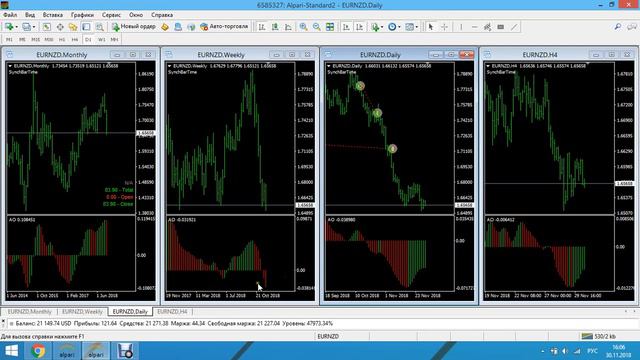
Task: Open the Справка menu
Action: tap(162, 15)
